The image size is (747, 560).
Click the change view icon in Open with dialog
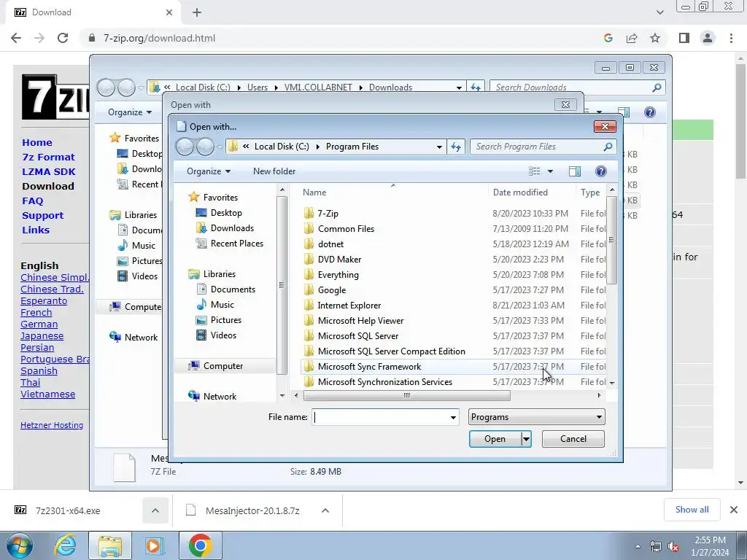(535, 171)
